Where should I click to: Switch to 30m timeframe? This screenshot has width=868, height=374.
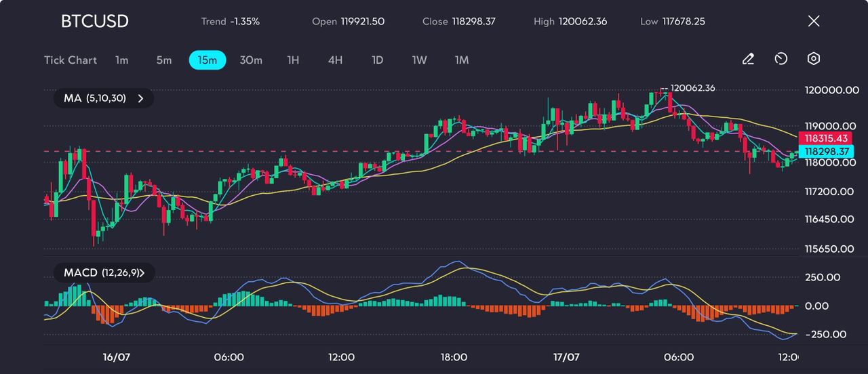click(x=251, y=60)
